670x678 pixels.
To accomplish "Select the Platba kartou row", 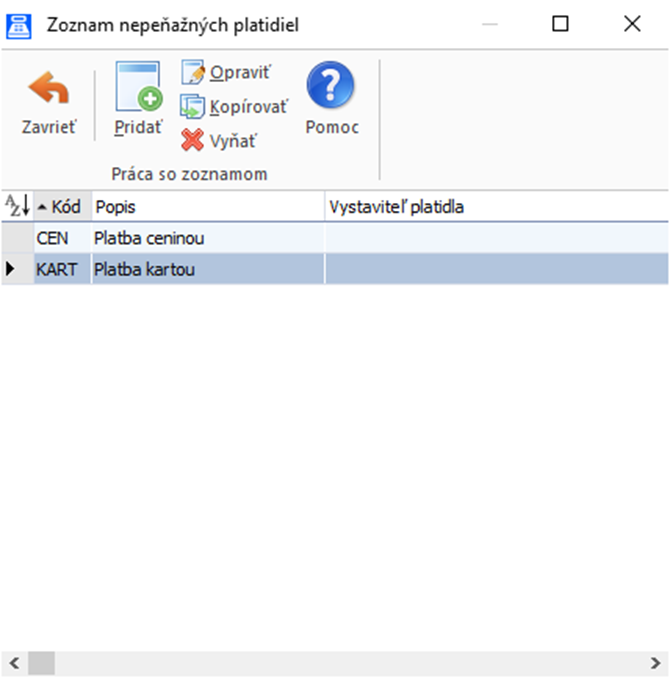I will click(x=207, y=269).
